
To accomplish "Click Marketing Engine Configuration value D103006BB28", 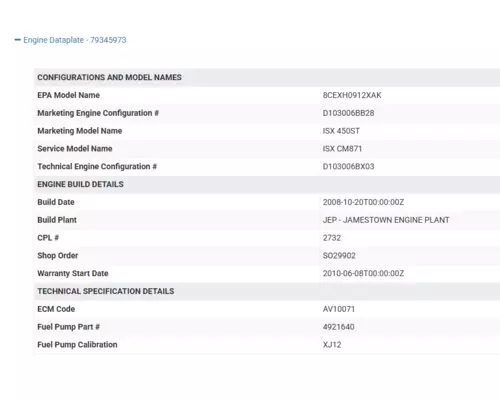I will pyautogui.click(x=348, y=113).
